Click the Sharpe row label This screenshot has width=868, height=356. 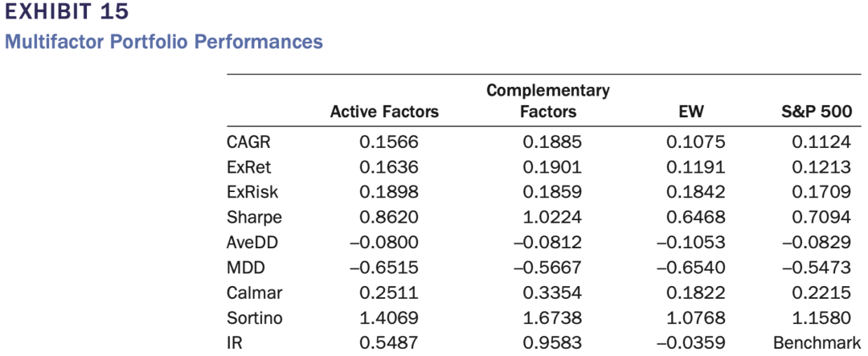pyautogui.click(x=254, y=218)
